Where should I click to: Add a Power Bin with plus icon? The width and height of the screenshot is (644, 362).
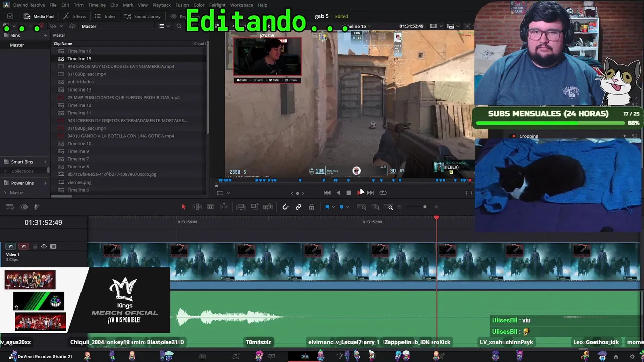point(46,183)
